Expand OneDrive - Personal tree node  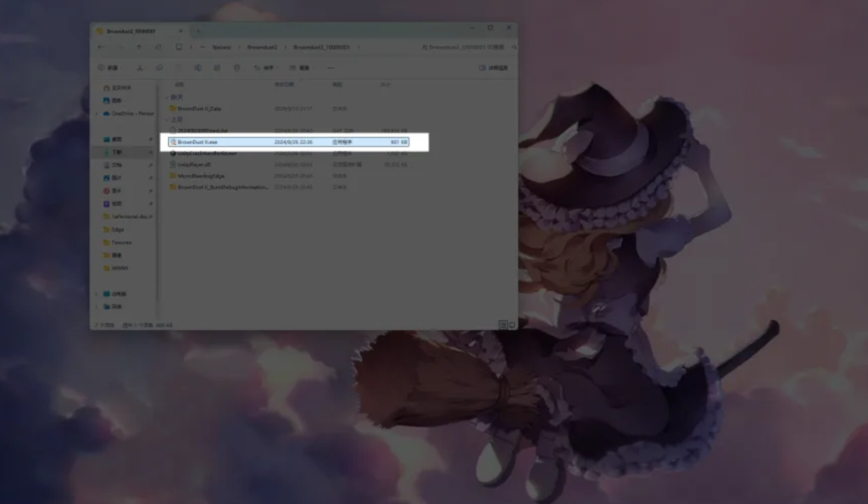pyautogui.click(x=97, y=114)
